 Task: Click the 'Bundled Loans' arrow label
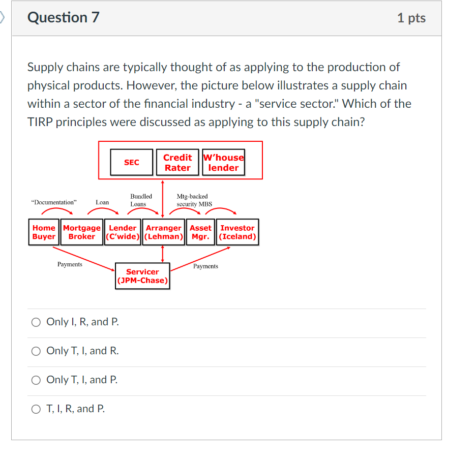pos(141,200)
